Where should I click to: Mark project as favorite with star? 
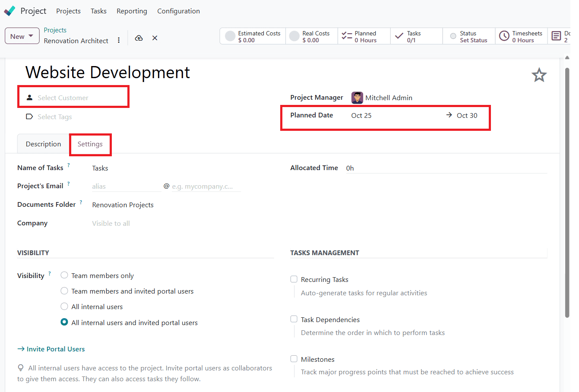pyautogui.click(x=539, y=75)
